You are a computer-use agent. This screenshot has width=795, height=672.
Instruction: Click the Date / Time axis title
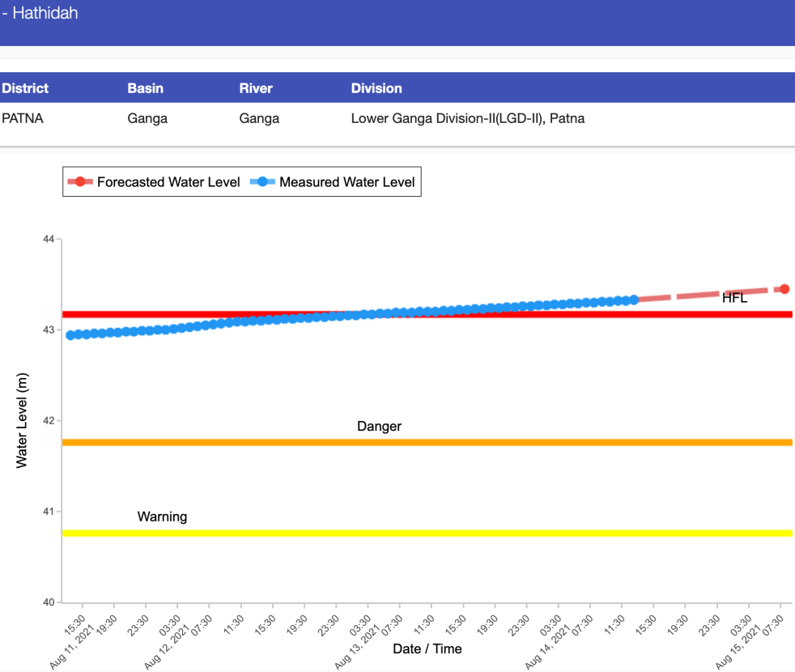[427, 649]
